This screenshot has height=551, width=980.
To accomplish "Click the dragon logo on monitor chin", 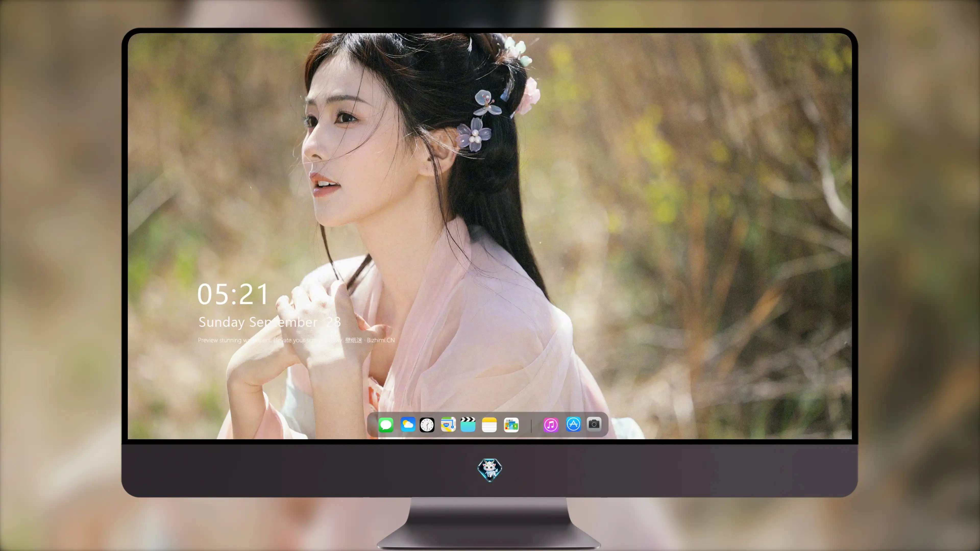I will [490, 470].
